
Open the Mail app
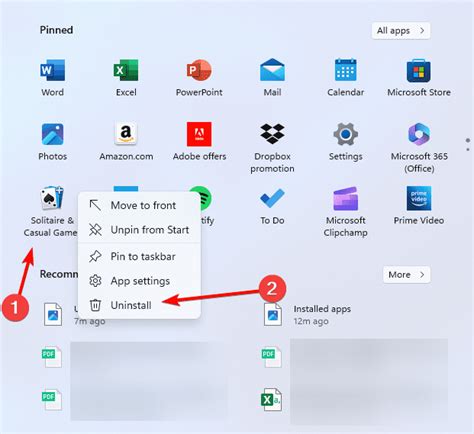tap(272, 77)
